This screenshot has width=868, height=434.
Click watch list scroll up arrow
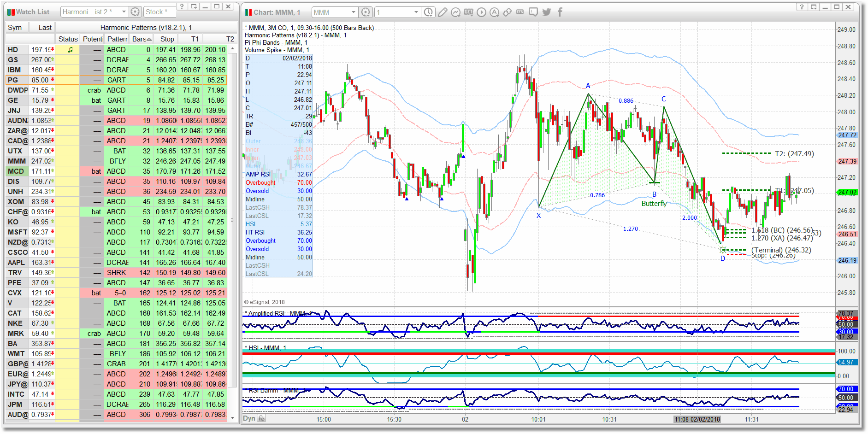233,49
